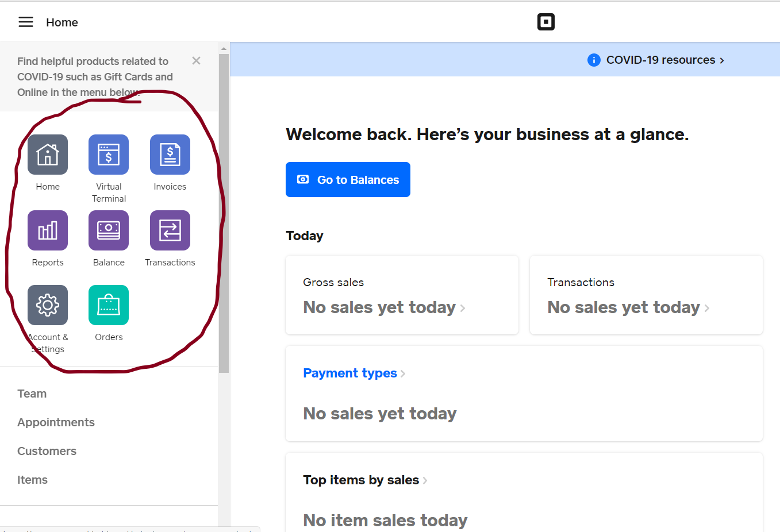Open the Payment types link
This screenshot has width=780, height=532.
coord(350,373)
